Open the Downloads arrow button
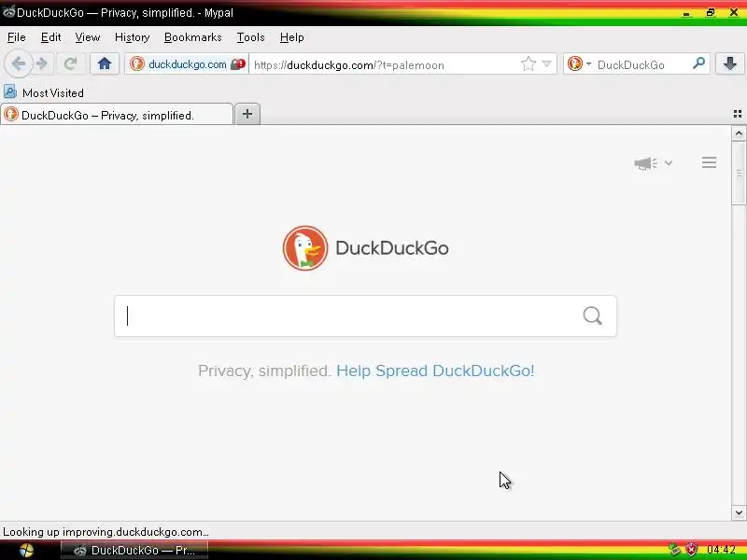The height and width of the screenshot is (560, 747). coord(730,63)
